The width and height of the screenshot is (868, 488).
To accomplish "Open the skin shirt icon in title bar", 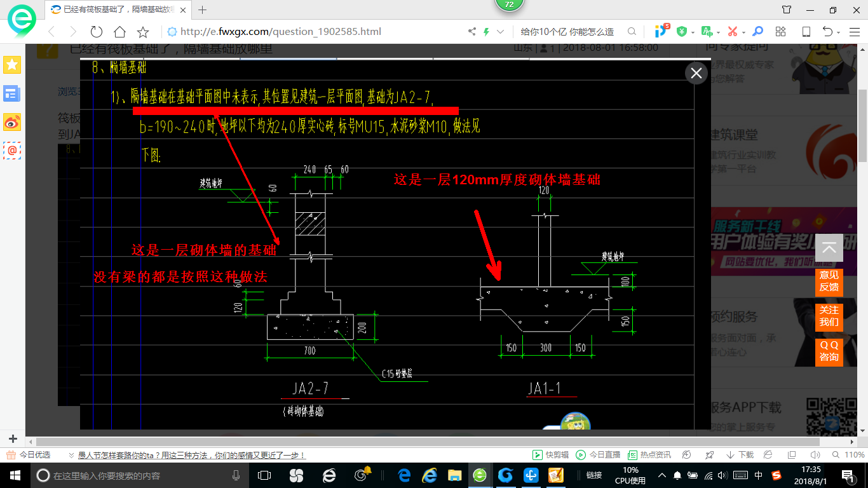I will point(787,10).
